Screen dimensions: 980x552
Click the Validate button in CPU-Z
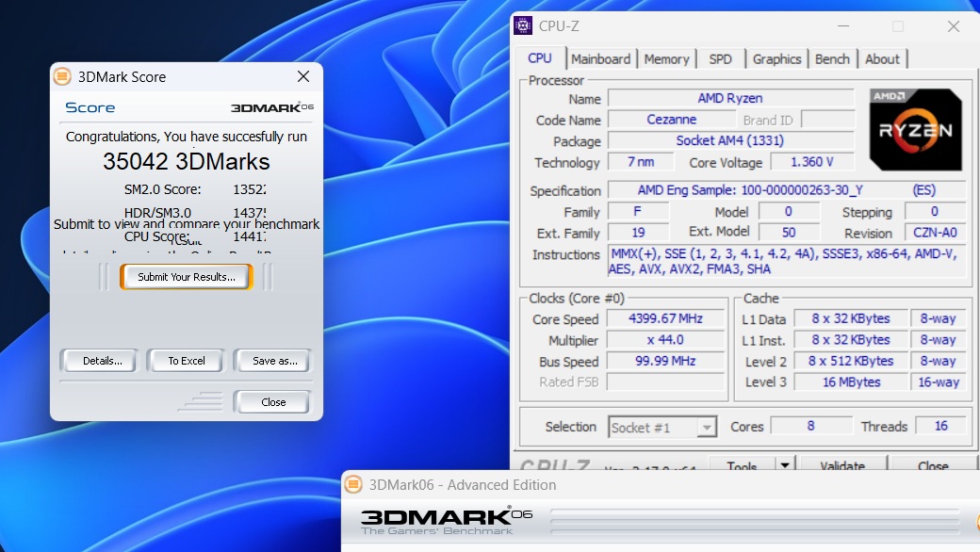[x=842, y=465]
